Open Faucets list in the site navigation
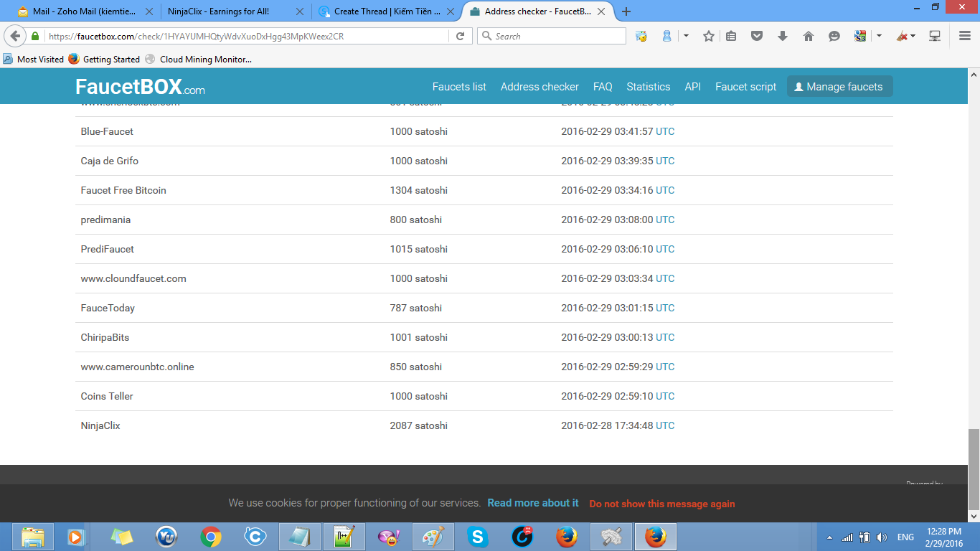Image resolution: width=980 pixels, height=551 pixels. pos(459,87)
